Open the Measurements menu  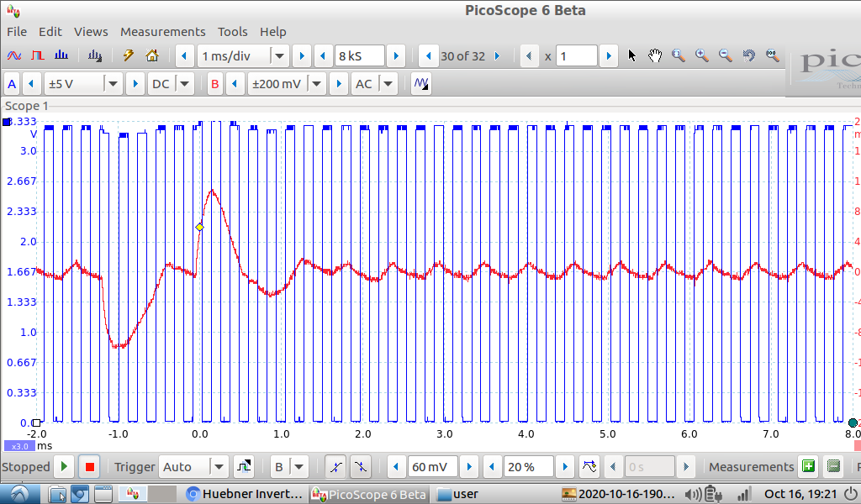pyautogui.click(x=162, y=32)
